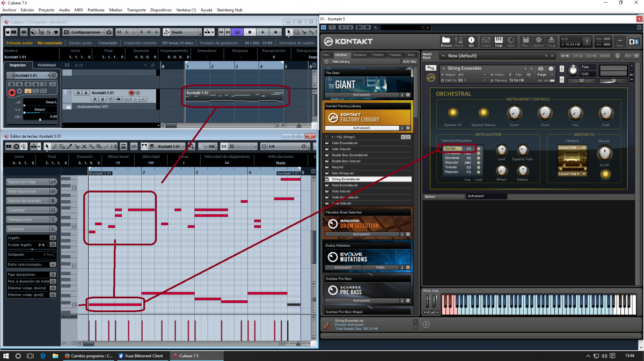Click Kontakt Purge icon in header
Viewport: 644px width, 361px height.
pyautogui.click(x=551, y=41)
